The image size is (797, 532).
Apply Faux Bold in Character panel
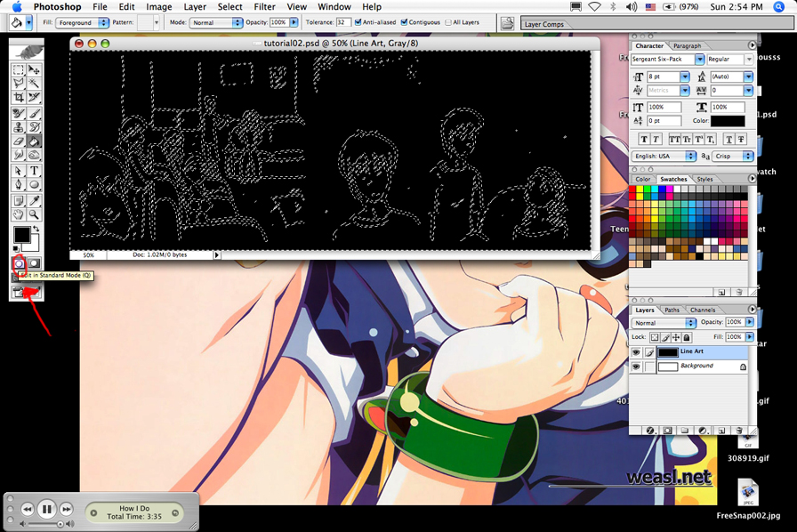(644, 140)
